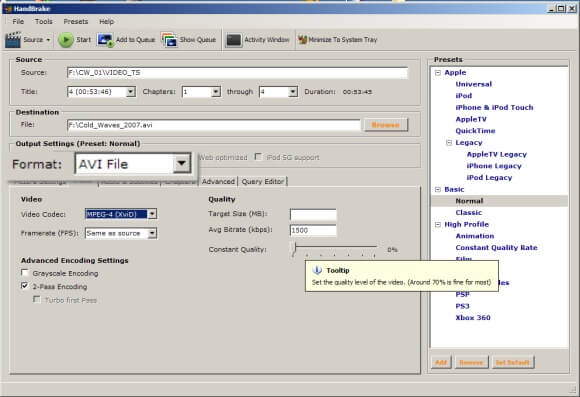Open the Help menu
580x397 pixels.
[107, 21]
